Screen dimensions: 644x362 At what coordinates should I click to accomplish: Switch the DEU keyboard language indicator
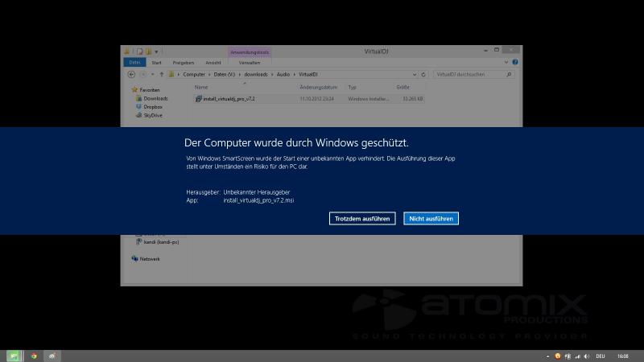pos(600,356)
